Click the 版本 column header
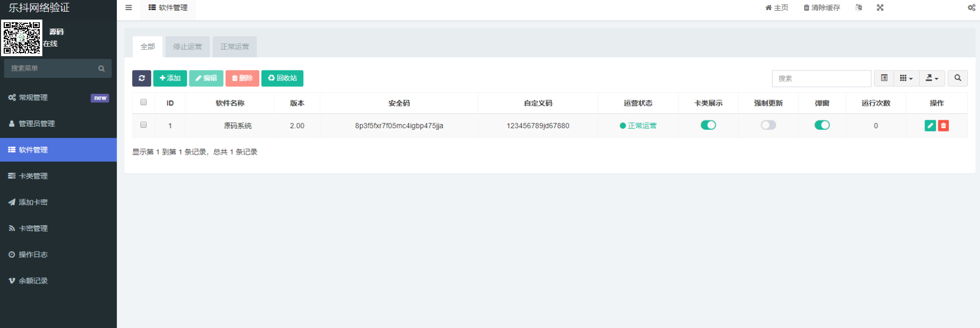Screen dimensions: 980x328 [x=297, y=103]
